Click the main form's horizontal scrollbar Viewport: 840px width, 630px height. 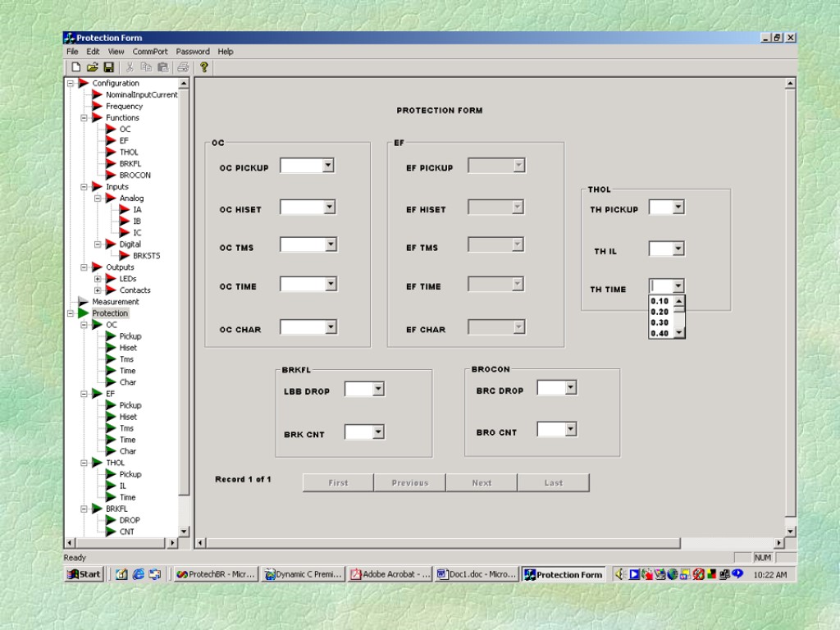443,543
